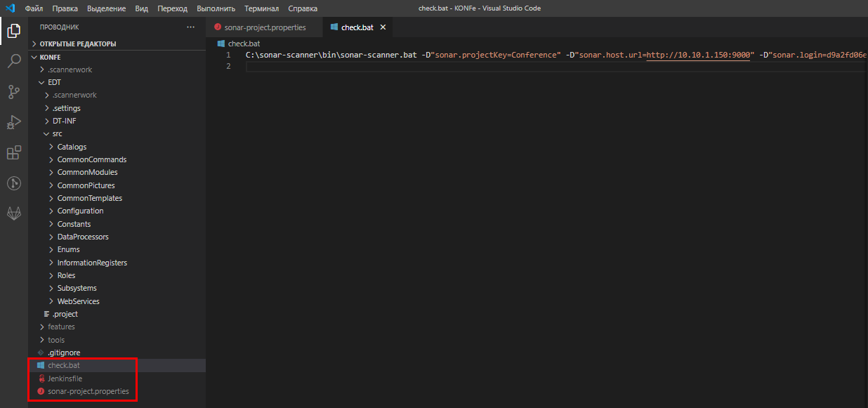
Task: Switch to the sonar-project.properties tab
Action: (265, 27)
